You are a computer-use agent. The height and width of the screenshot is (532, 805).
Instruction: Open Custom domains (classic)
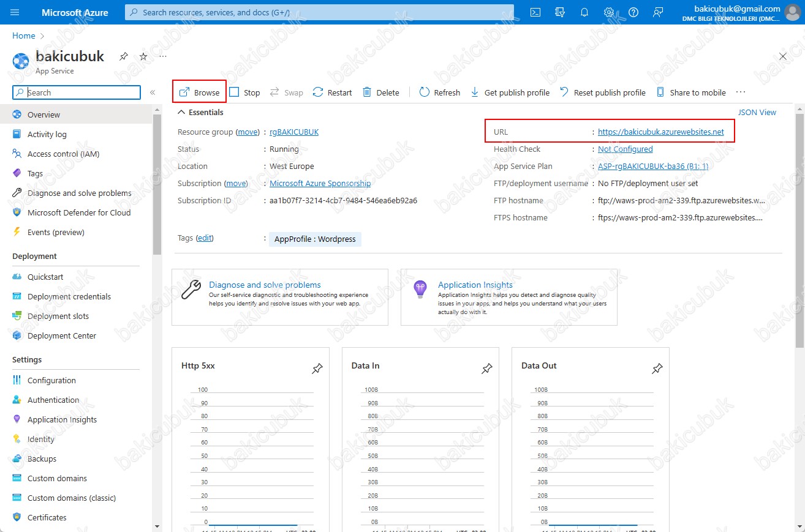tap(76, 498)
